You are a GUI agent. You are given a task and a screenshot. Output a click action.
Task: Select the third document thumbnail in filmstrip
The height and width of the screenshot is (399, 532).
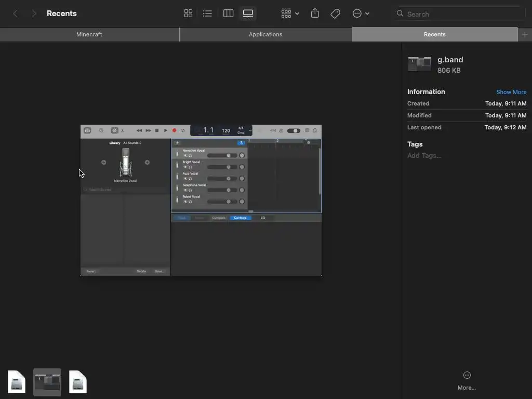point(78,382)
